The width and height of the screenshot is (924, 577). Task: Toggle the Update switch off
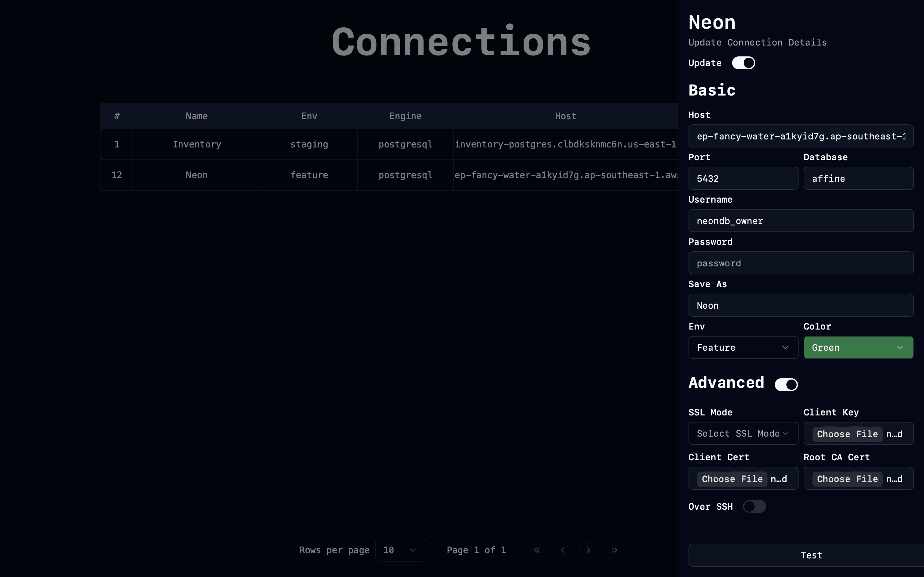pos(743,63)
